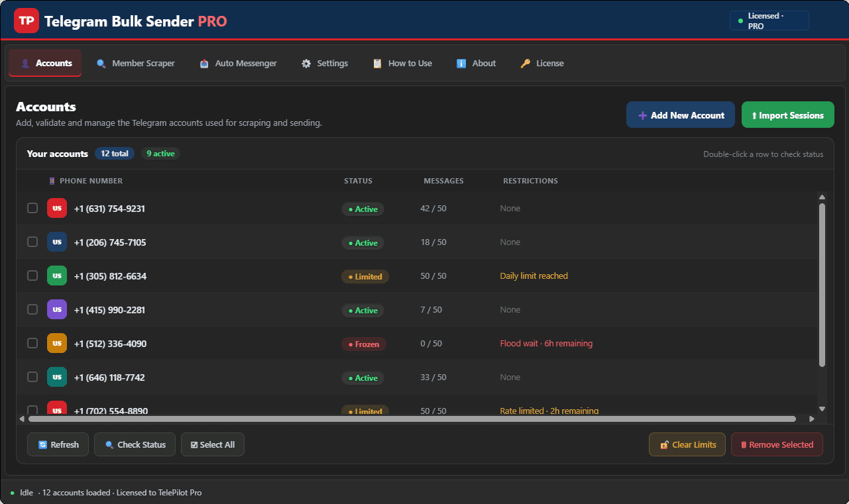The image size is (849, 504).
Task: Click the US avatar for +1 (631) 754-9231
Action: pyautogui.click(x=57, y=209)
